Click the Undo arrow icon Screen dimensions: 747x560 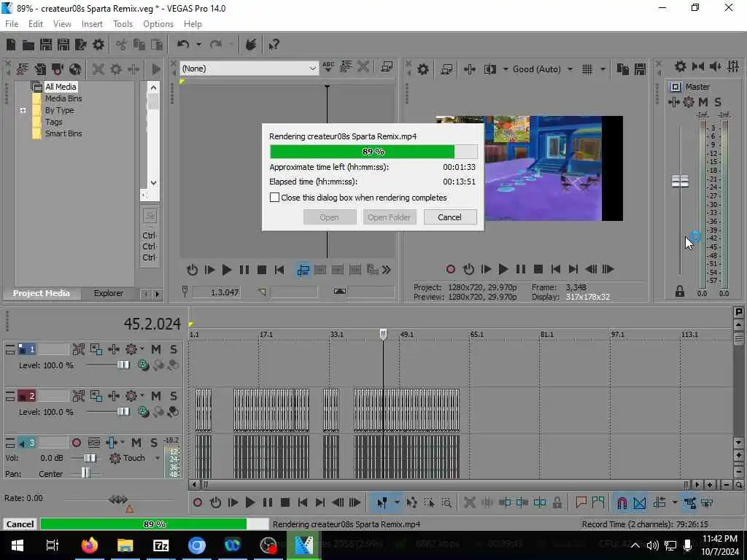tap(183, 44)
